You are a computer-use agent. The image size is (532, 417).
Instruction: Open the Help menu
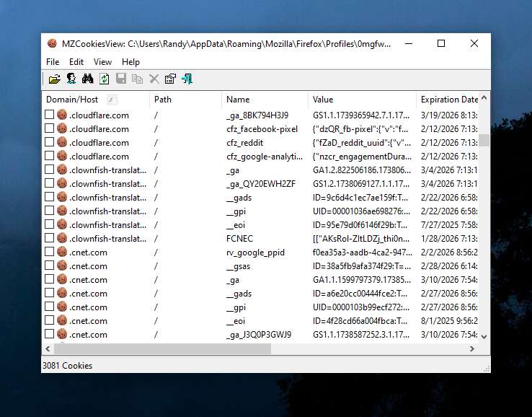tap(130, 62)
